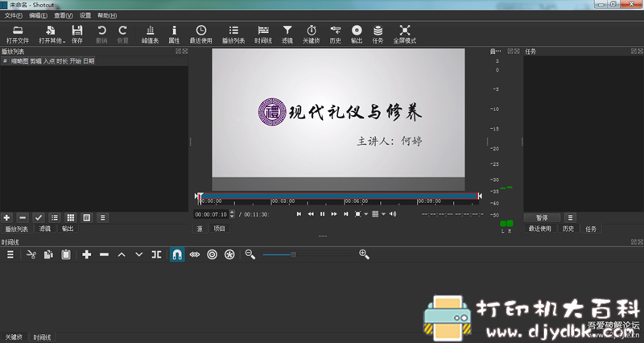Select the 输出 tab below the playlist
Image resolution: width=644 pixels, height=343 pixels.
point(68,229)
